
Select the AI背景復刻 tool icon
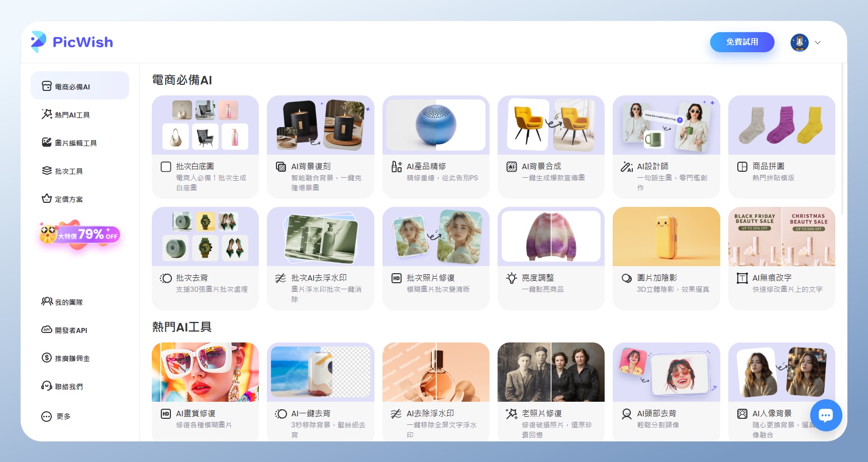[x=281, y=167]
